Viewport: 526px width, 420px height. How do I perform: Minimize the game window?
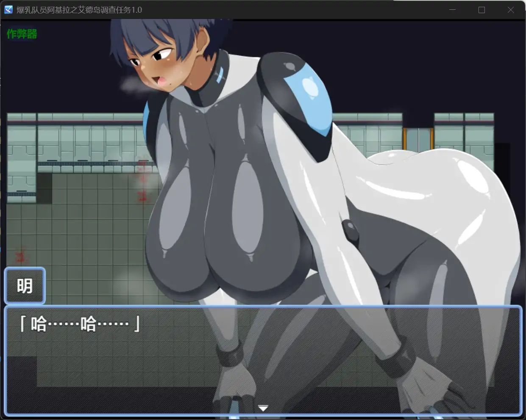452,10
